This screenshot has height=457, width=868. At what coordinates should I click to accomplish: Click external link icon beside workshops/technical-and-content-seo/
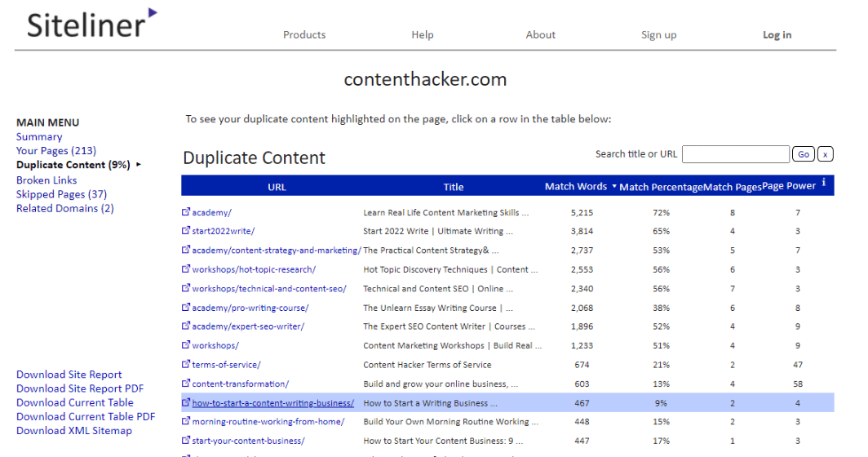[x=186, y=288]
